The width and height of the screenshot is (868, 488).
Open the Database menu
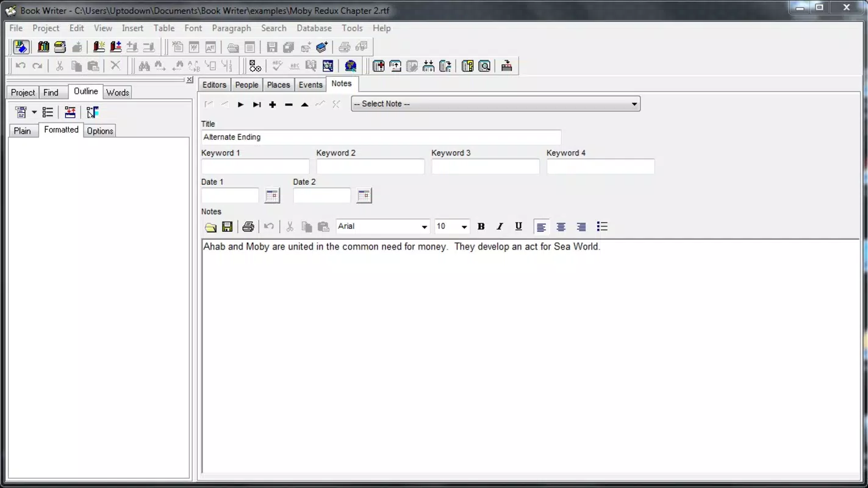[x=314, y=28]
